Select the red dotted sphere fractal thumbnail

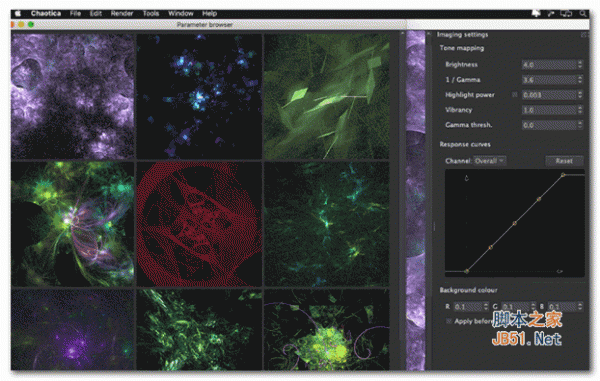click(199, 224)
